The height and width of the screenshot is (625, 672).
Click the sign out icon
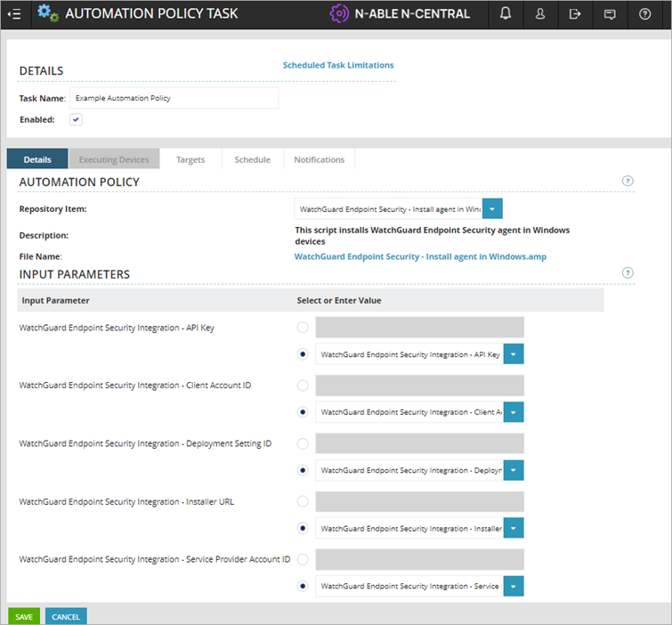point(575,14)
